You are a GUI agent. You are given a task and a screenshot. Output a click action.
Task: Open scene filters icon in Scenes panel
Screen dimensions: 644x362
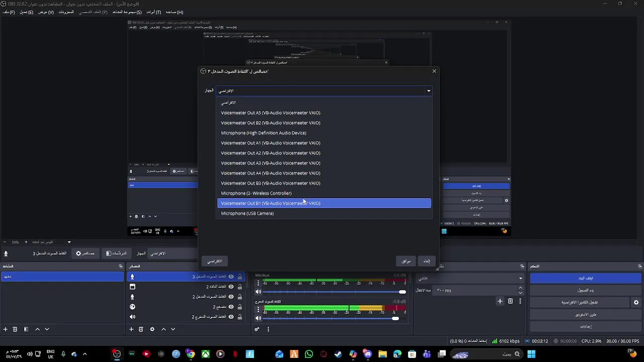point(26,329)
